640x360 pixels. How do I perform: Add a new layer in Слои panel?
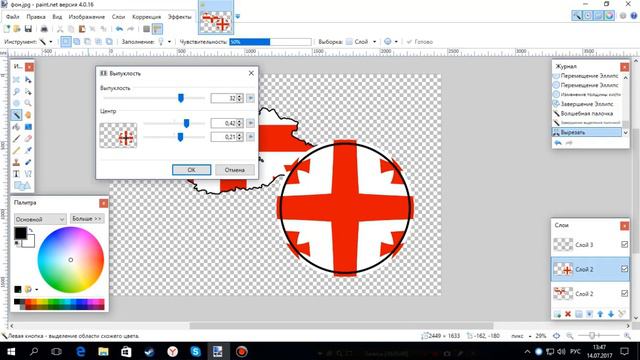pos(557,314)
